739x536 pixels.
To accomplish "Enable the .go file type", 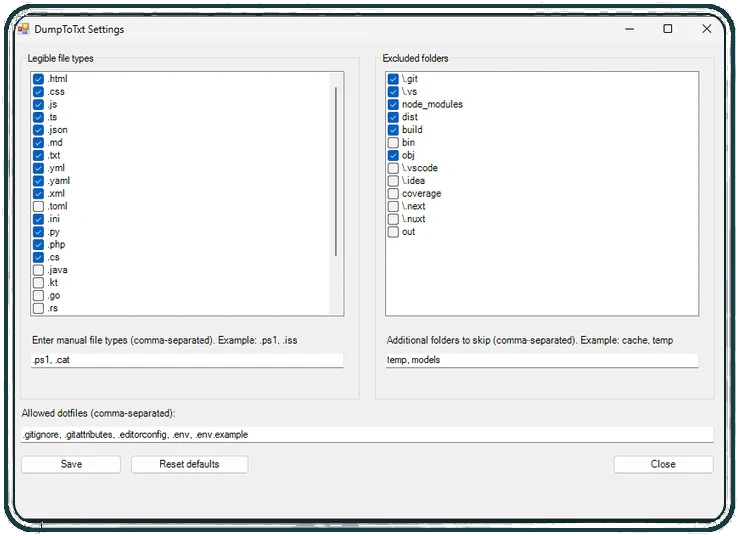I will click(39, 296).
